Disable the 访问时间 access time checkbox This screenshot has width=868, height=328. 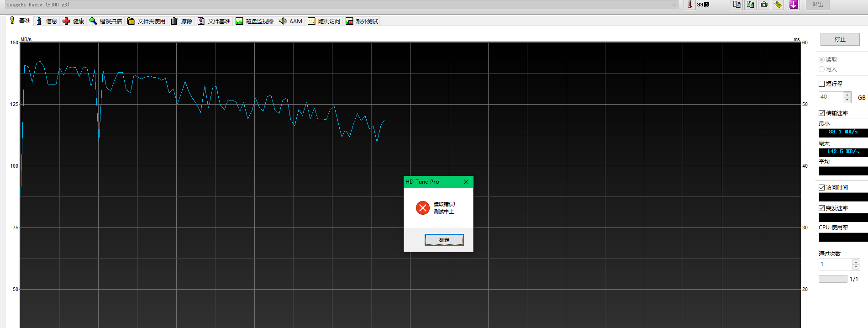point(821,188)
